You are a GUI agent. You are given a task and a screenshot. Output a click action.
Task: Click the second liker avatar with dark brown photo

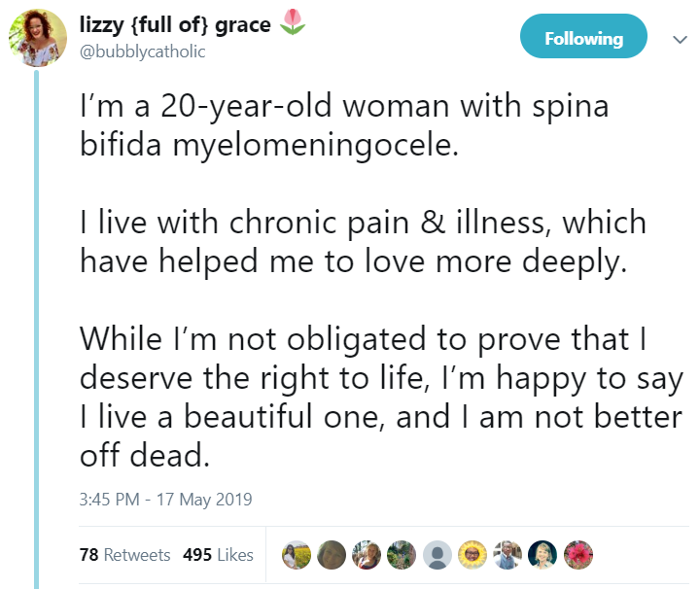pos(332,555)
